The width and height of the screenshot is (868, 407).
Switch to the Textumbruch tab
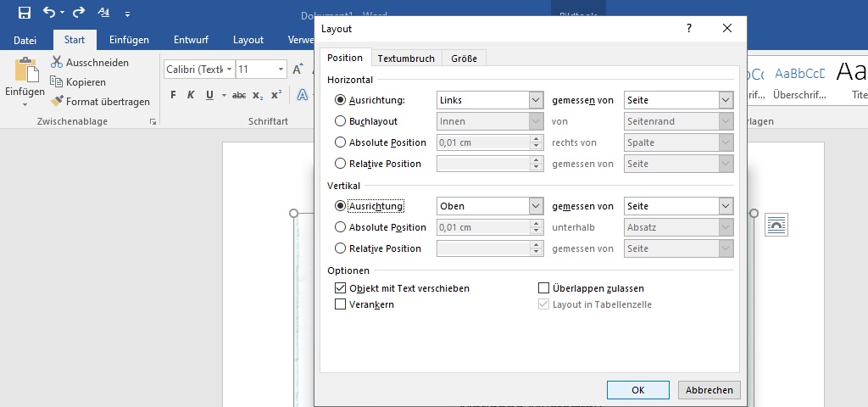pos(406,59)
